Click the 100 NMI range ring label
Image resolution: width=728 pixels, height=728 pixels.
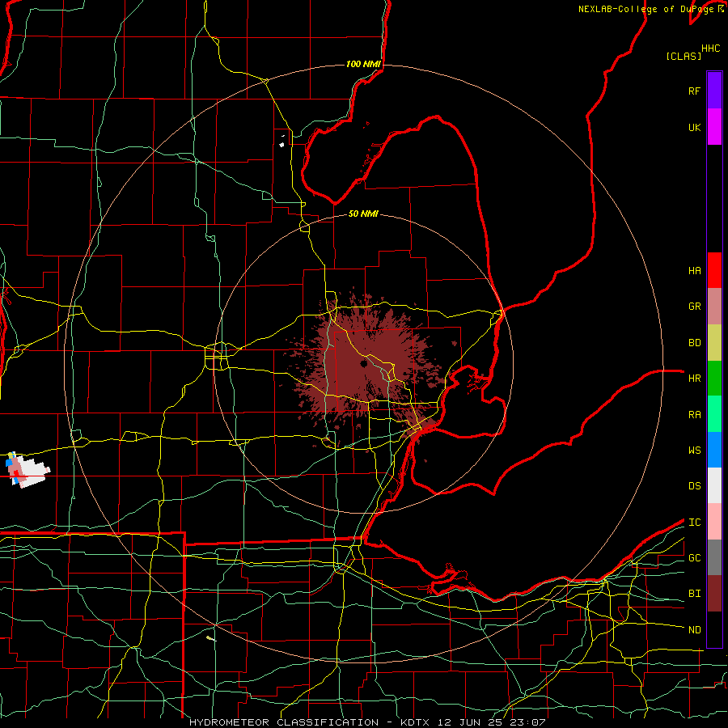363,64
